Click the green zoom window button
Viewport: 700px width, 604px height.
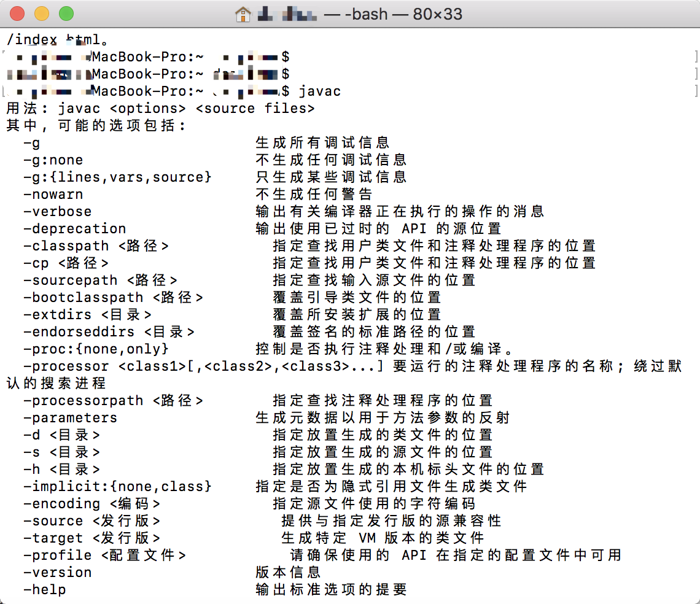point(66,14)
